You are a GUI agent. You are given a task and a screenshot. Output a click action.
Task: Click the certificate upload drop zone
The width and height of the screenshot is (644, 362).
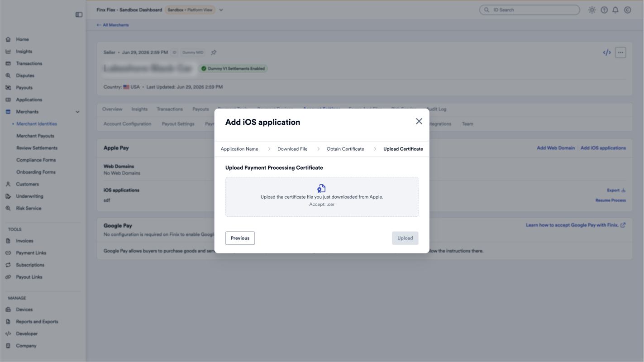coord(322,197)
